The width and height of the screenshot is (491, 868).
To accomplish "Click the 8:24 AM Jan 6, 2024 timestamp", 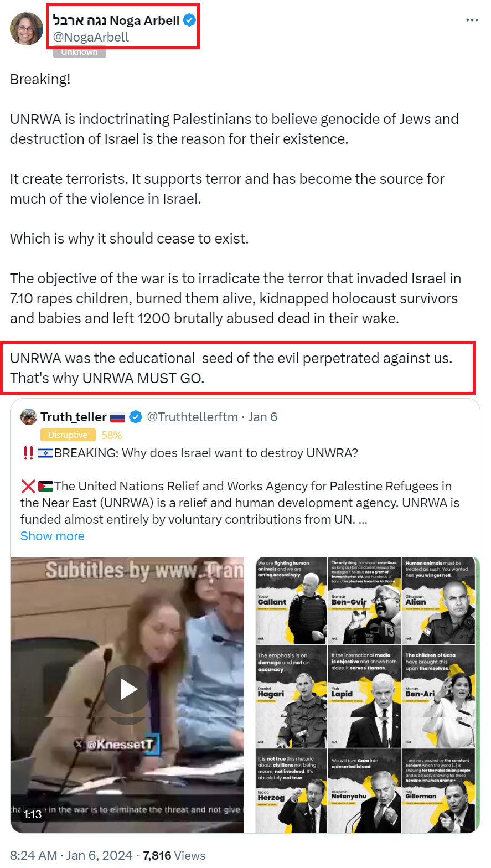I will [x=71, y=855].
